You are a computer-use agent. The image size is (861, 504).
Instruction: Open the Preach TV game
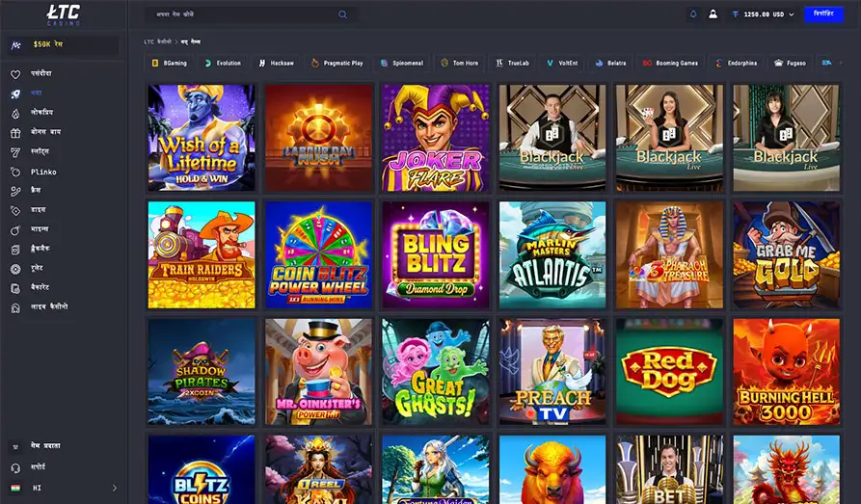tap(552, 372)
